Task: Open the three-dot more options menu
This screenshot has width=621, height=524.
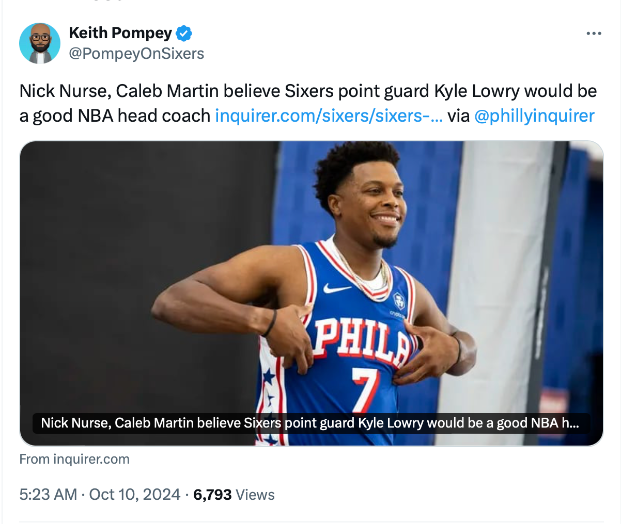Action: pos(593,34)
